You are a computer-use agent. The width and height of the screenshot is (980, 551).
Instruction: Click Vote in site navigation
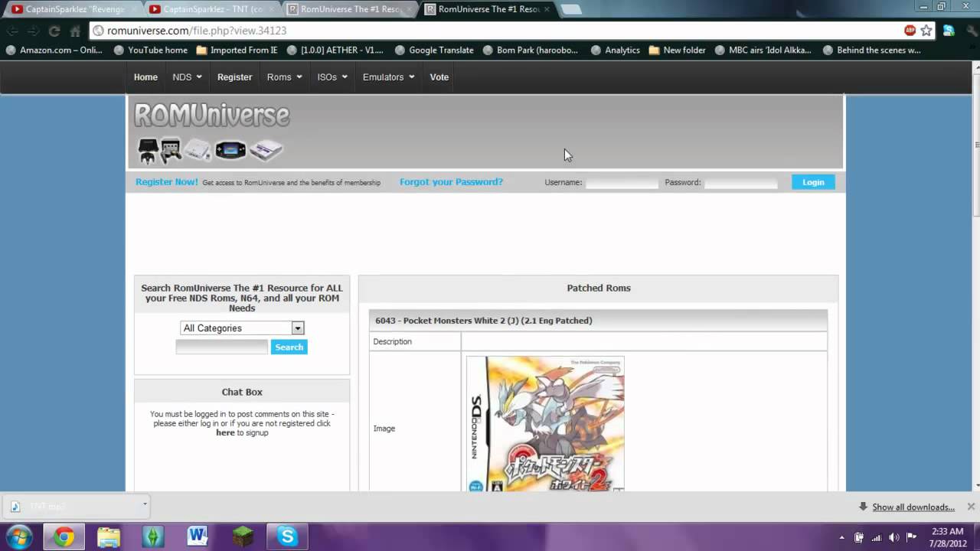pos(439,77)
